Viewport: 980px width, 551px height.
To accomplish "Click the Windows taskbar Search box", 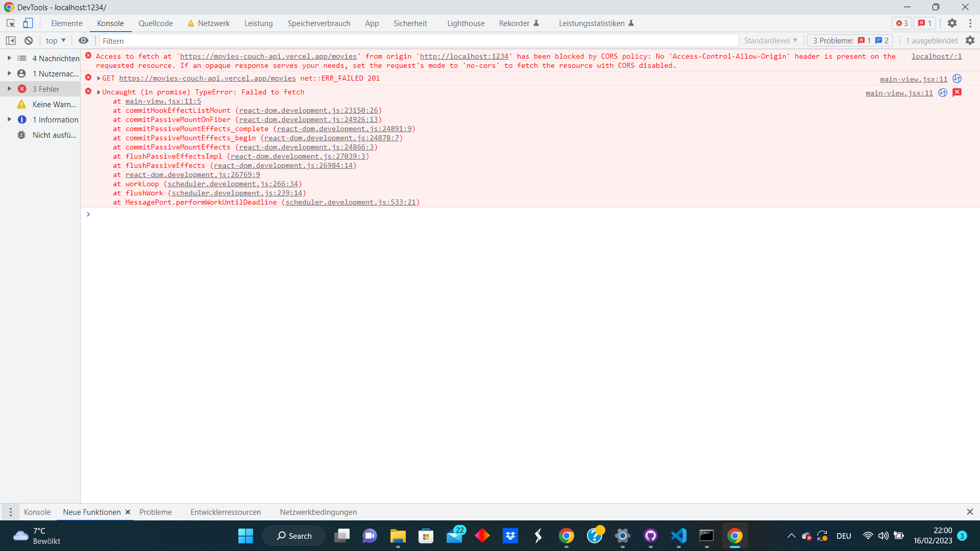I will [x=294, y=536].
